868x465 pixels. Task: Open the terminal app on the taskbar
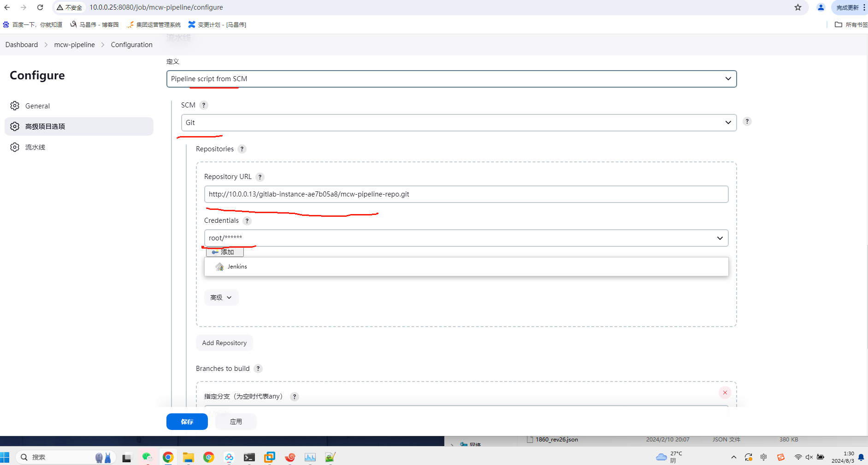[249, 457]
